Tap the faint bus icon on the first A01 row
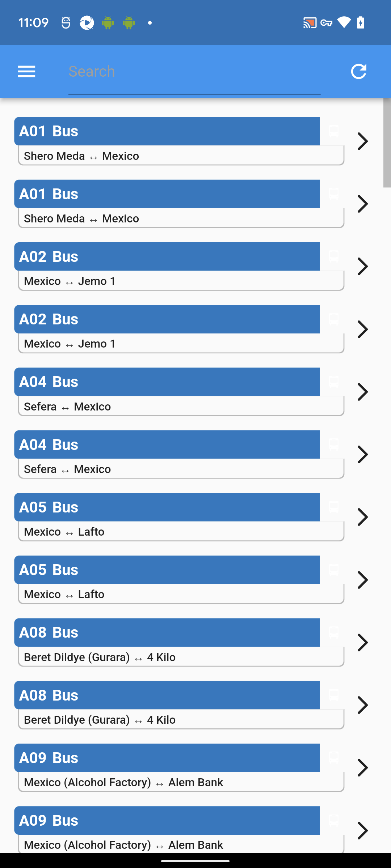 point(333,131)
